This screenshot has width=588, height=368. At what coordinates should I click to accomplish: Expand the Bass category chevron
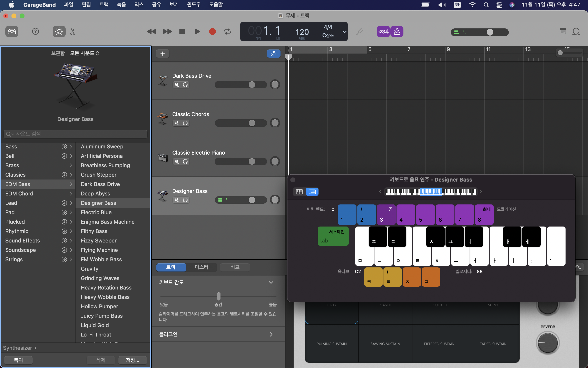coord(71,147)
